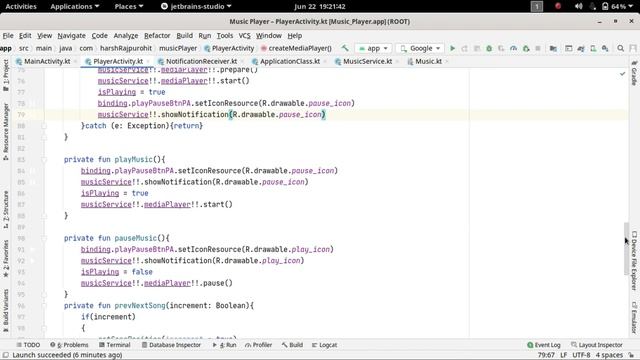Collapse the pauseMusic function fold marker
Image resolution: width=640 pixels, height=360 pixels.
44,238
